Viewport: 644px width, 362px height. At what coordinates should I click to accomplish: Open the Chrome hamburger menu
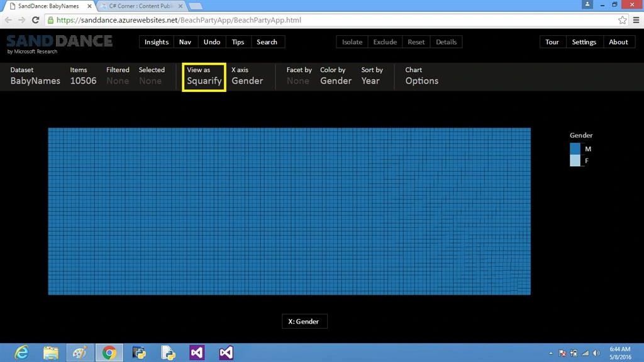click(x=636, y=20)
